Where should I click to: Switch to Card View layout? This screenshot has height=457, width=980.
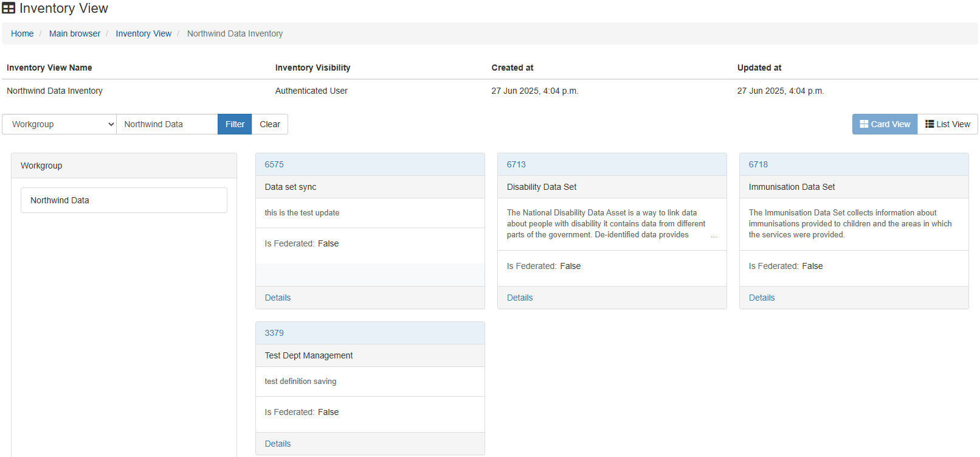pyautogui.click(x=885, y=124)
